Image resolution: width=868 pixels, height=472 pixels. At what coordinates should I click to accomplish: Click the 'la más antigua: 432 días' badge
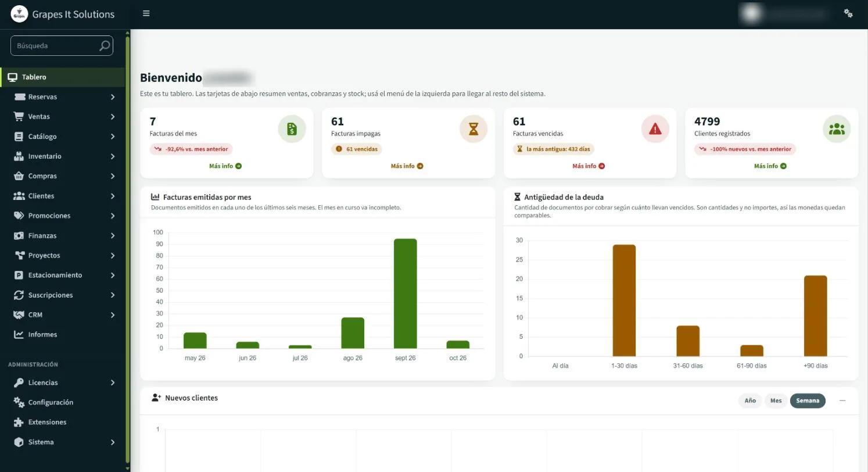[x=554, y=149]
